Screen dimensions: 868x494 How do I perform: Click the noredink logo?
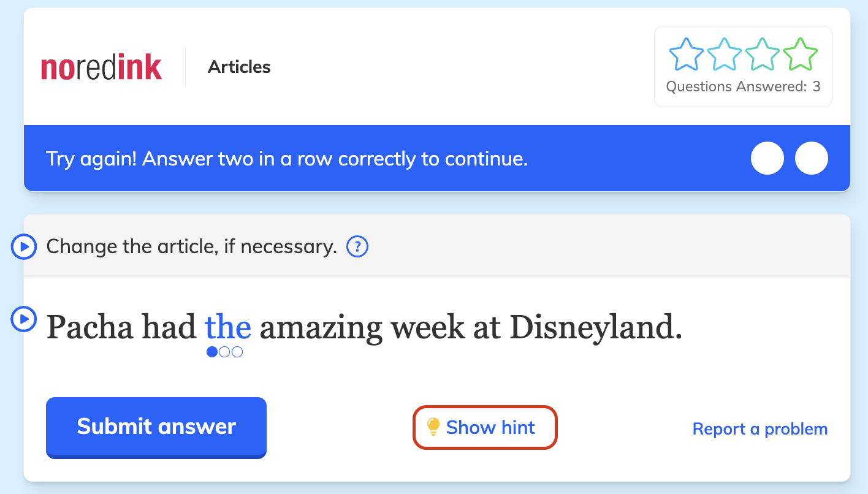click(x=101, y=66)
